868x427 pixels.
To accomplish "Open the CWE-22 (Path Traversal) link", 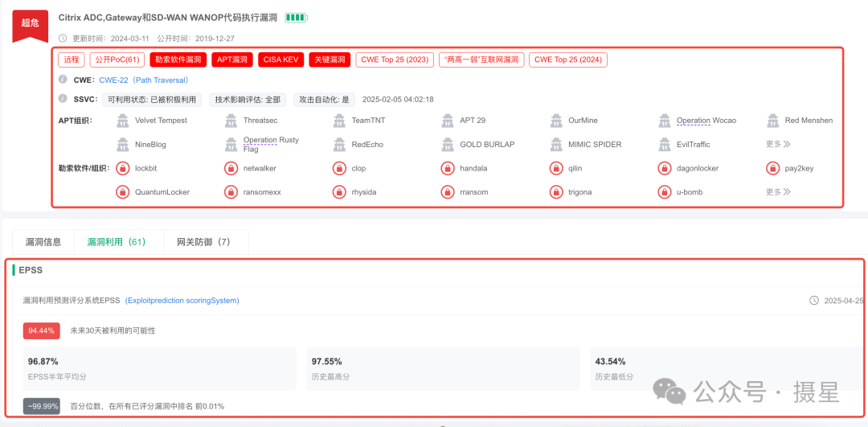I will pyautogui.click(x=145, y=80).
